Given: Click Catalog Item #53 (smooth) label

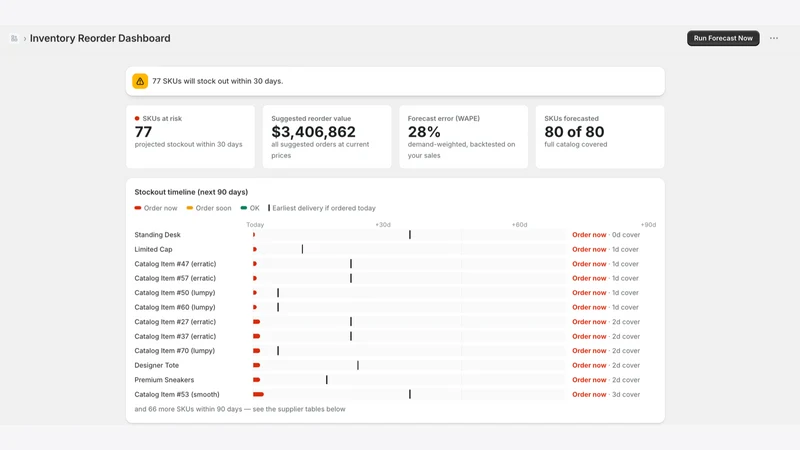Looking at the screenshot, I should coord(177,394).
